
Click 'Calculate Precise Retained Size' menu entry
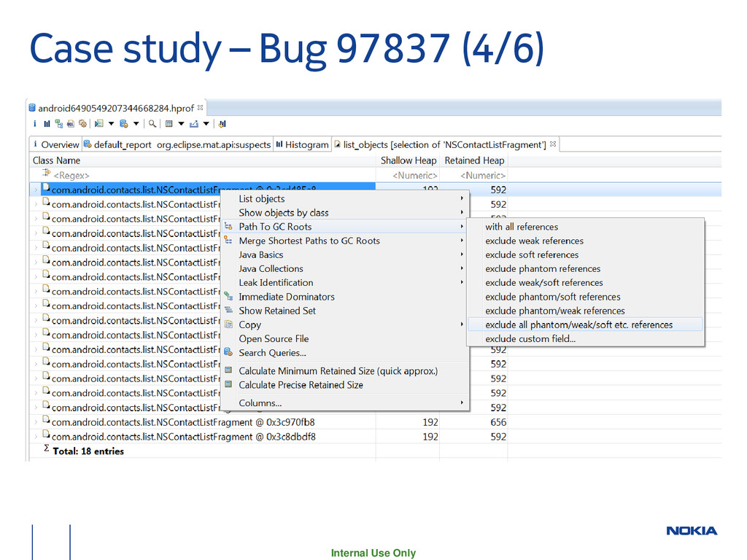click(x=301, y=385)
